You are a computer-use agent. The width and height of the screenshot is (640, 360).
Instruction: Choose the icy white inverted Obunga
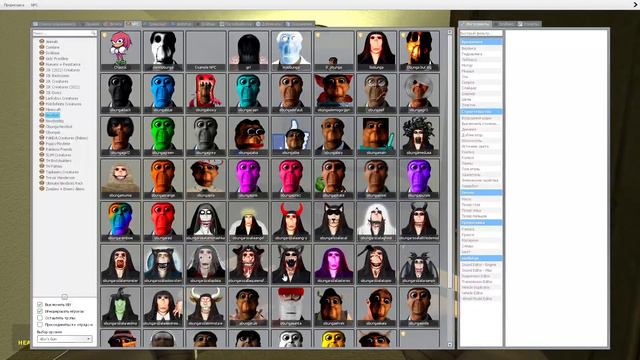[291, 51]
